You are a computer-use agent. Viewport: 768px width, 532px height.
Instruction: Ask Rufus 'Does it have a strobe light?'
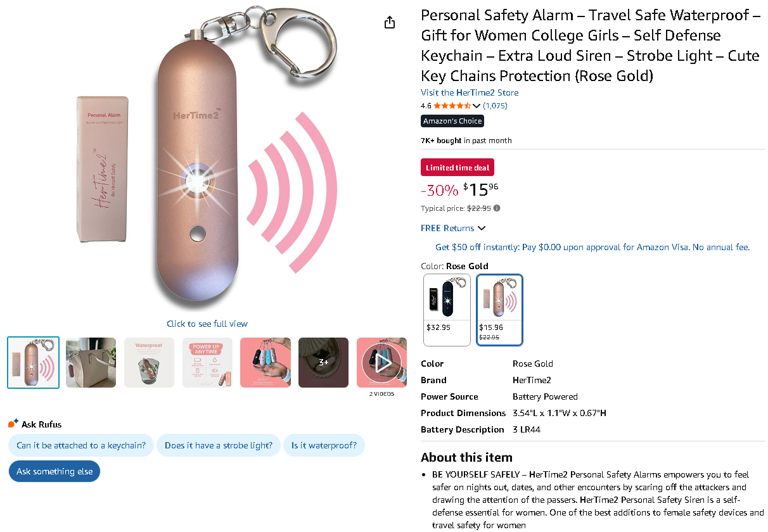[x=219, y=445]
